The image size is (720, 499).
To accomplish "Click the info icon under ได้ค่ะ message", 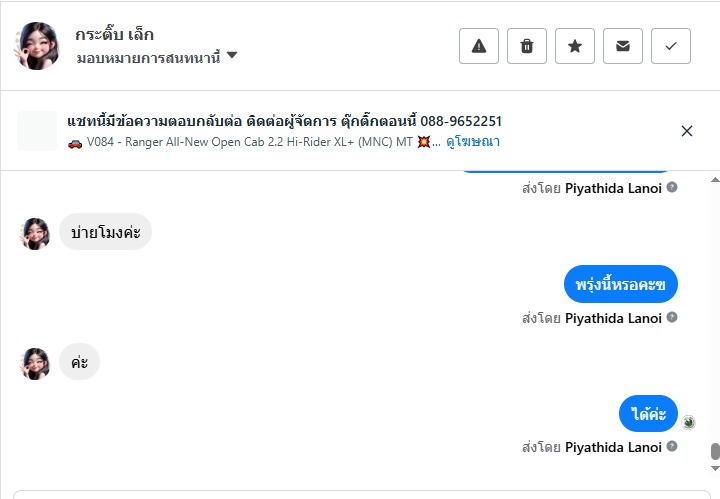I will tap(672, 447).
